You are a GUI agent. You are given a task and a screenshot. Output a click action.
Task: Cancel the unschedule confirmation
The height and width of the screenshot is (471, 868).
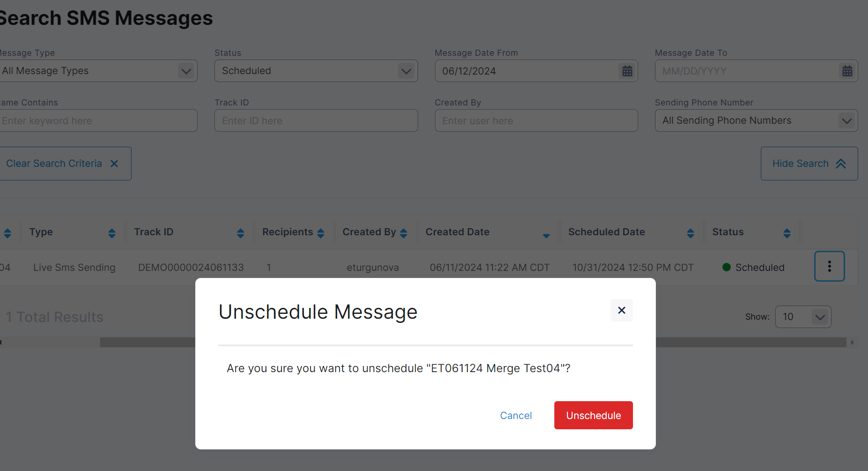[515, 415]
